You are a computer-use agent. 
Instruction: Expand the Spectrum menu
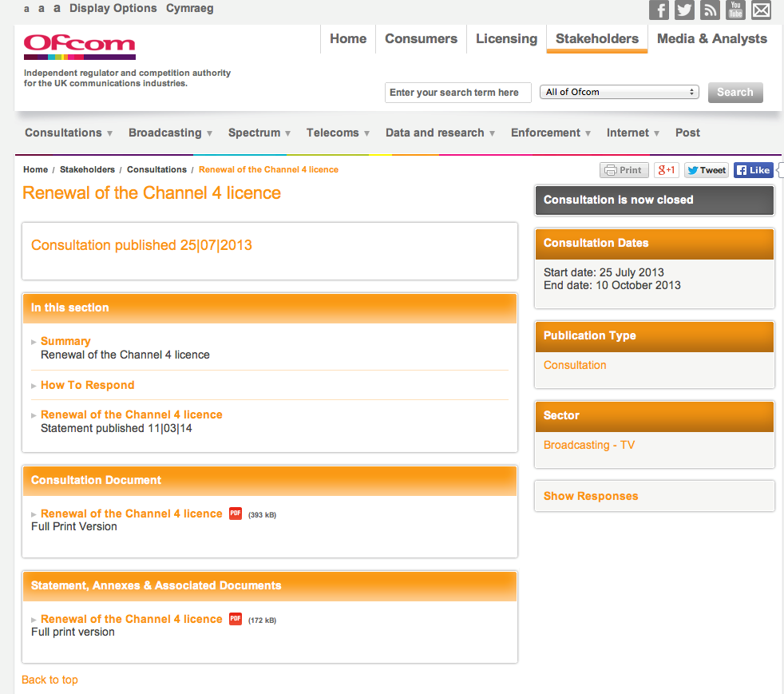[x=259, y=133]
